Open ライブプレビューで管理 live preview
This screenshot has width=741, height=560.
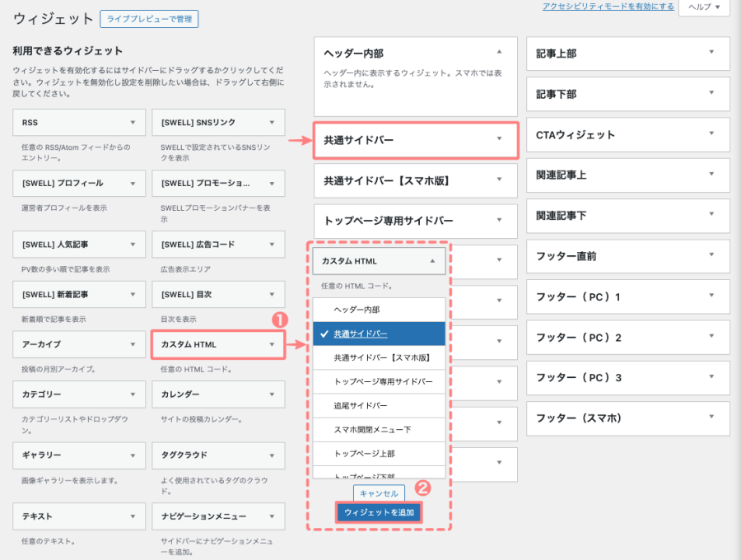[x=149, y=18]
